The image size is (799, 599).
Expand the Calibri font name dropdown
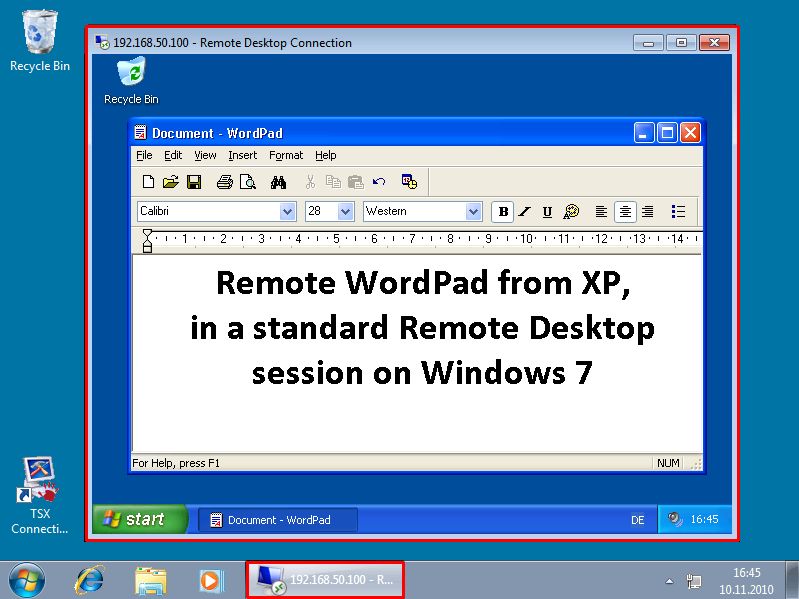click(x=287, y=212)
